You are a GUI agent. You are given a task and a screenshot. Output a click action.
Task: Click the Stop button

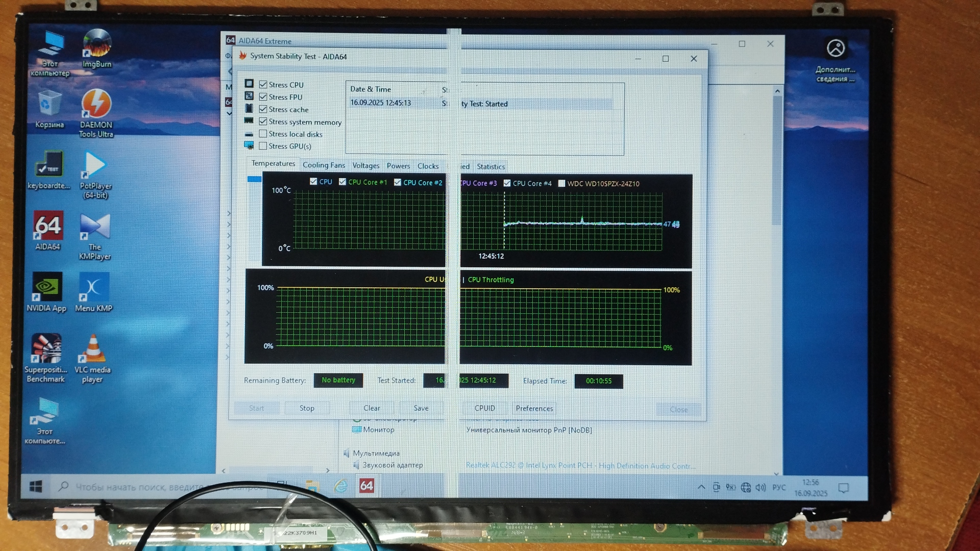pos(307,408)
